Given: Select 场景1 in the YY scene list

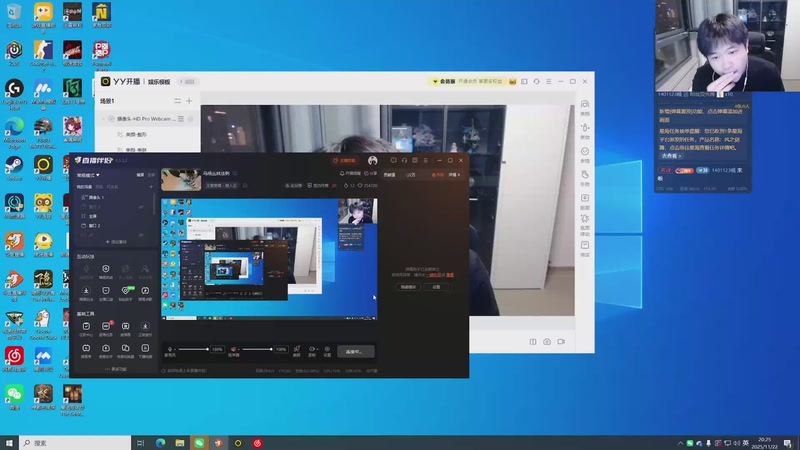Looking at the screenshot, I should 108,101.
